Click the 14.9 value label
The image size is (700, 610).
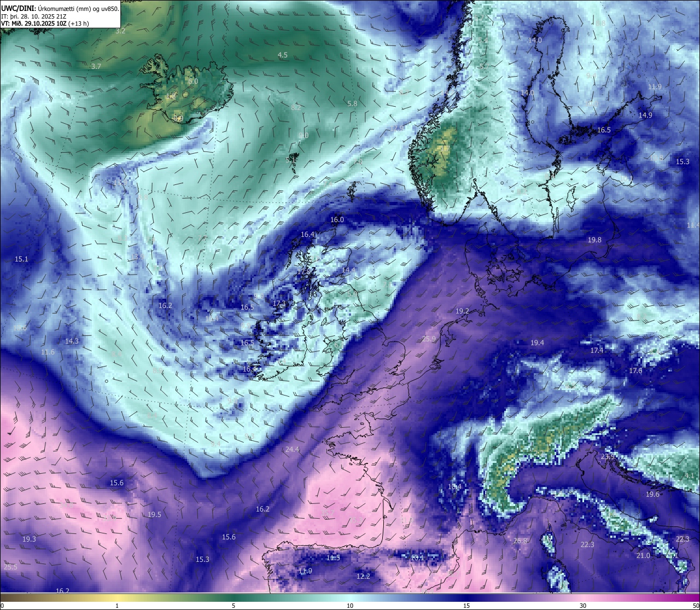click(x=645, y=115)
